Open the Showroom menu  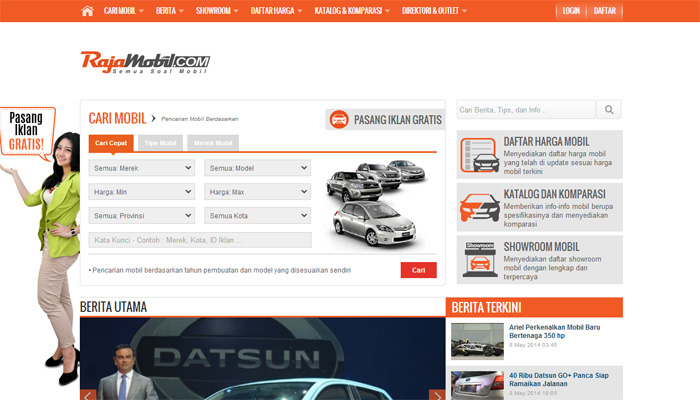pyautogui.click(x=217, y=11)
